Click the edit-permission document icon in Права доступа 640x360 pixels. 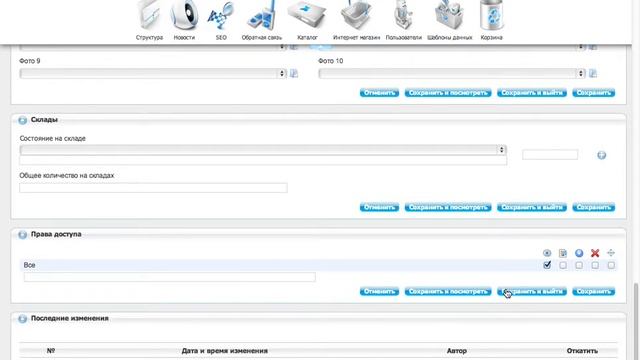coord(563,253)
